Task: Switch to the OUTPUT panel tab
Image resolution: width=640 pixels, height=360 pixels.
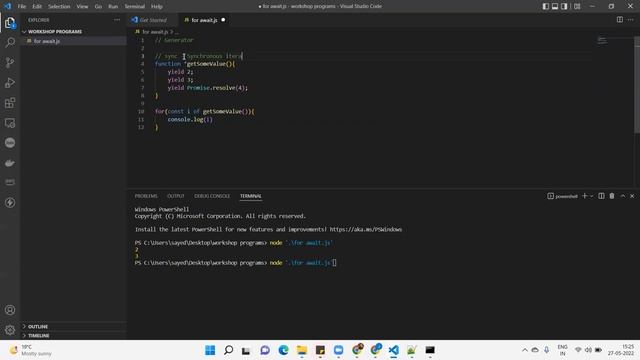Action: [x=176, y=196]
